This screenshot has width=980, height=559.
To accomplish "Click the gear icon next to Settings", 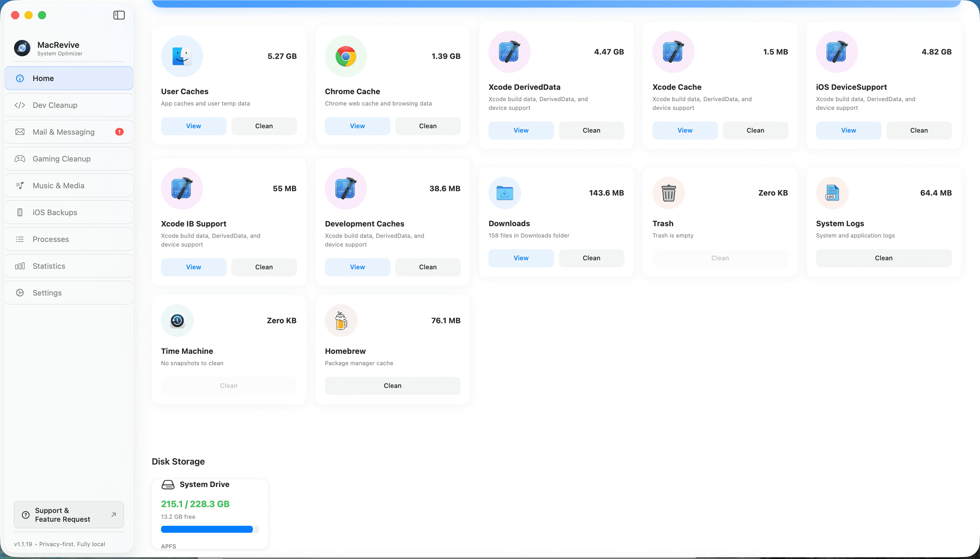I will tap(20, 293).
